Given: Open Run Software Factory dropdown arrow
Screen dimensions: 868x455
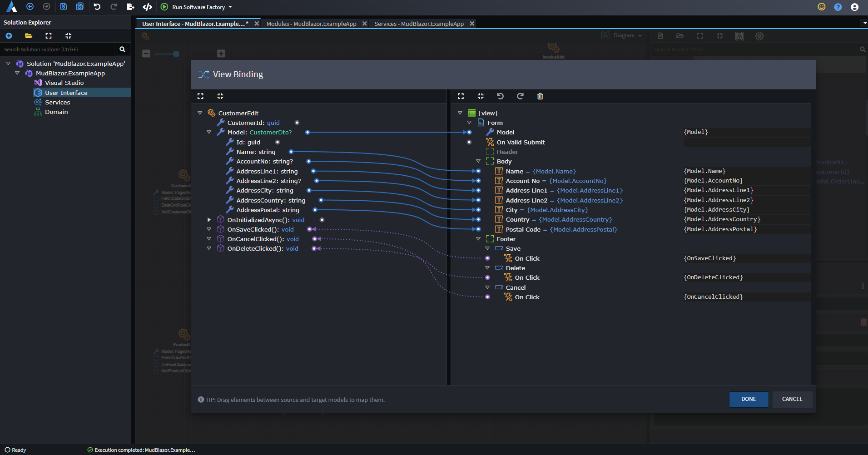Looking at the screenshot, I should coord(230,7).
